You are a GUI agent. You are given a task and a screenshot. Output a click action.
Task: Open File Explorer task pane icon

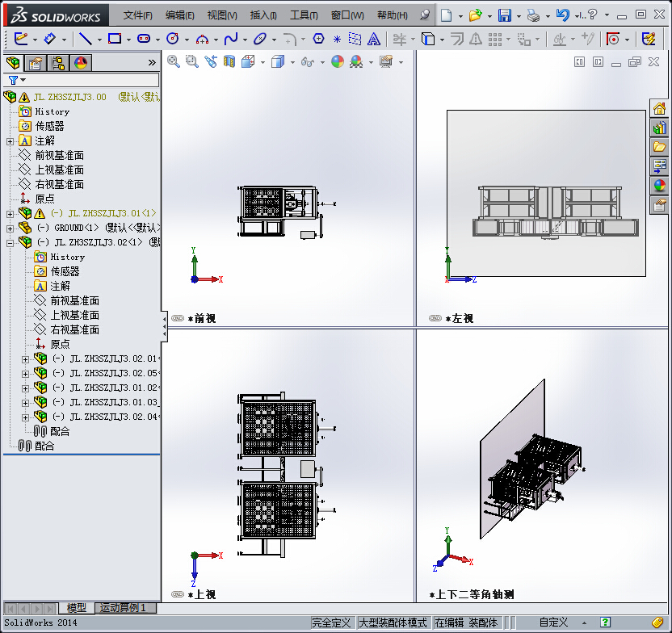[x=659, y=147]
